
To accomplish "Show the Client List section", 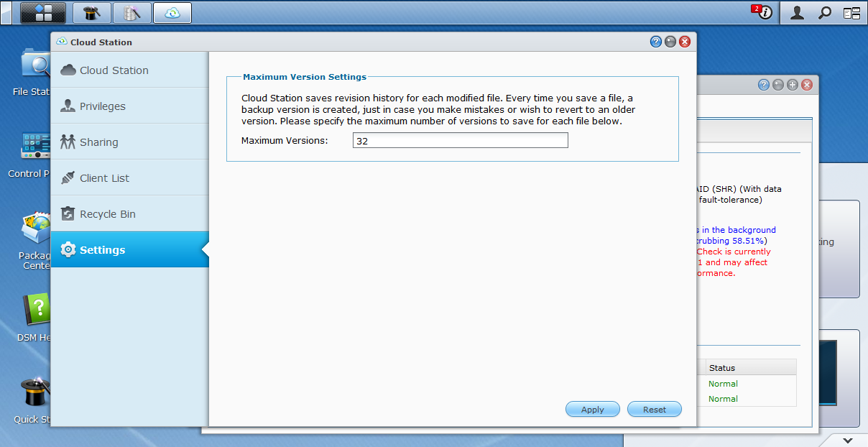I will pos(130,178).
